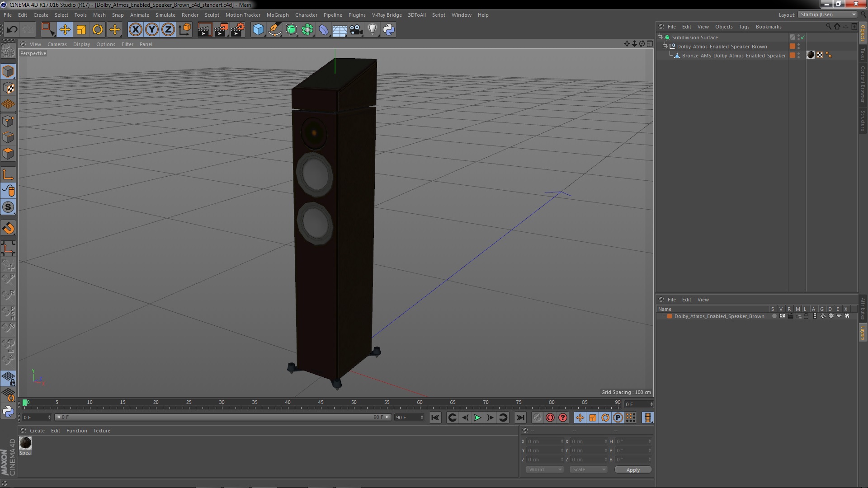The image size is (868, 488).
Task: Select the Spea material thumbnail
Action: (x=25, y=443)
